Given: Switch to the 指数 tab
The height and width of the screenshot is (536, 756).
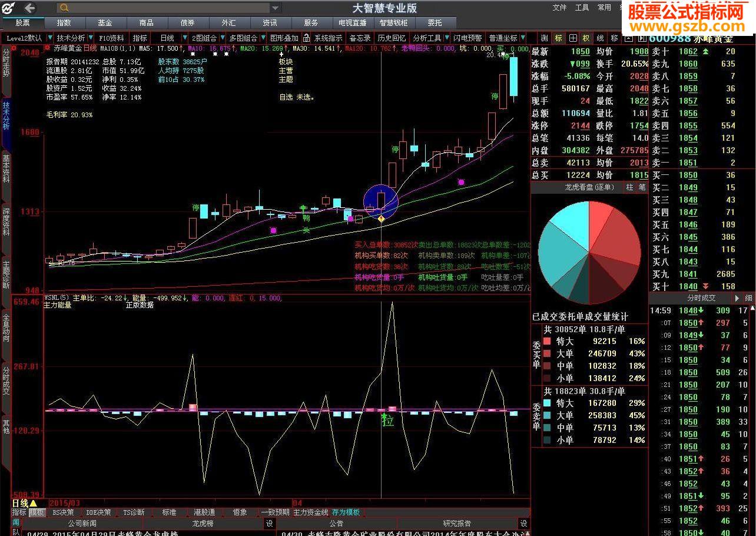Looking at the screenshot, I should pyautogui.click(x=64, y=23).
